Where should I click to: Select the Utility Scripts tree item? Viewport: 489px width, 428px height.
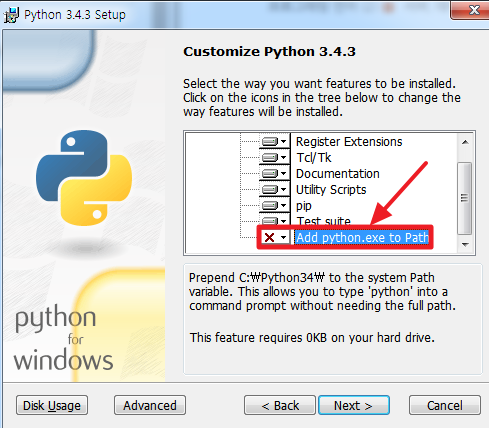tap(331, 189)
